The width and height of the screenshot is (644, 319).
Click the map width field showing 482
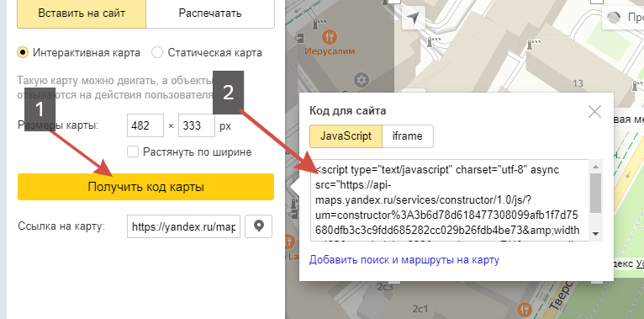pos(145,125)
